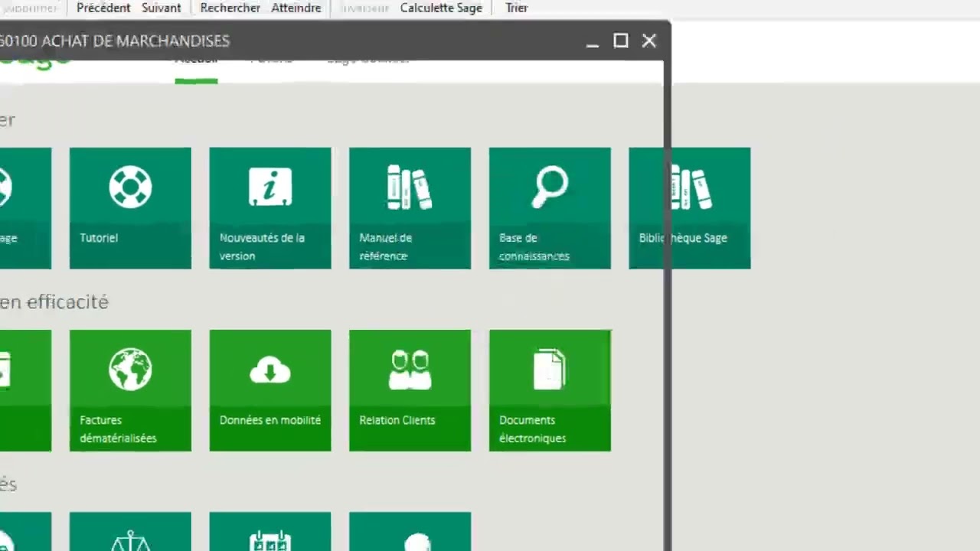
Task: Open the Relation Clients tile
Action: click(410, 390)
